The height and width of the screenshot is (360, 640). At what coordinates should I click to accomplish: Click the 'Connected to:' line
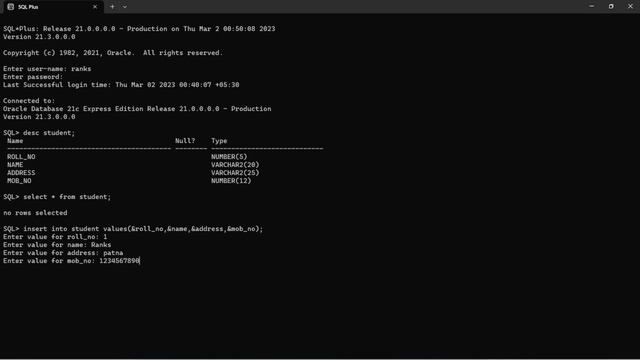tap(29, 101)
